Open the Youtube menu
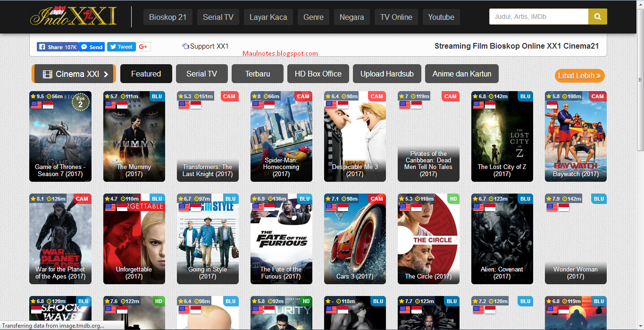The image size is (644, 330). (441, 17)
